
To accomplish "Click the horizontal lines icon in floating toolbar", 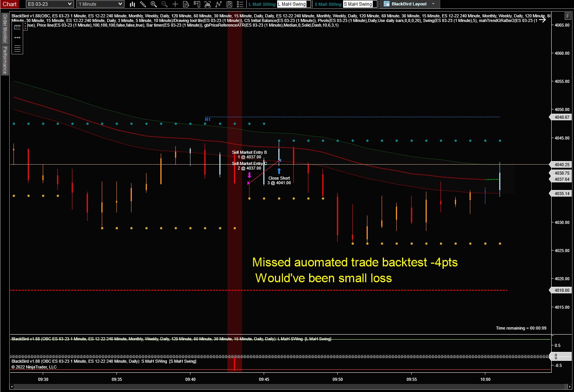I will coord(17,49).
